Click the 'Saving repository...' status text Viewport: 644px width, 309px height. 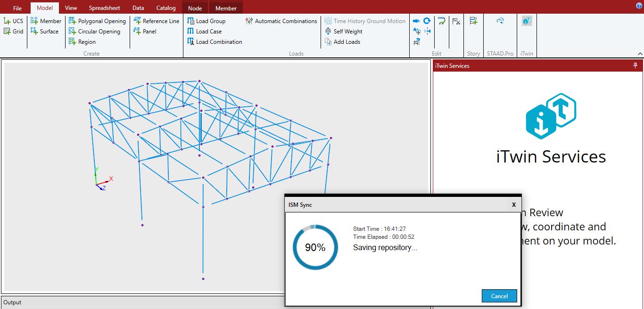(x=385, y=247)
